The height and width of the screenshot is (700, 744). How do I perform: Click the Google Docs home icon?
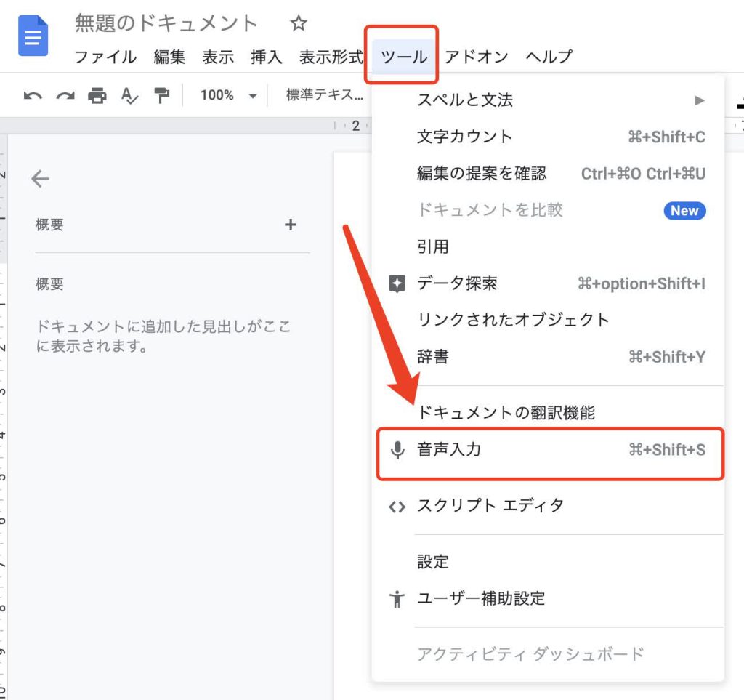coord(33,36)
